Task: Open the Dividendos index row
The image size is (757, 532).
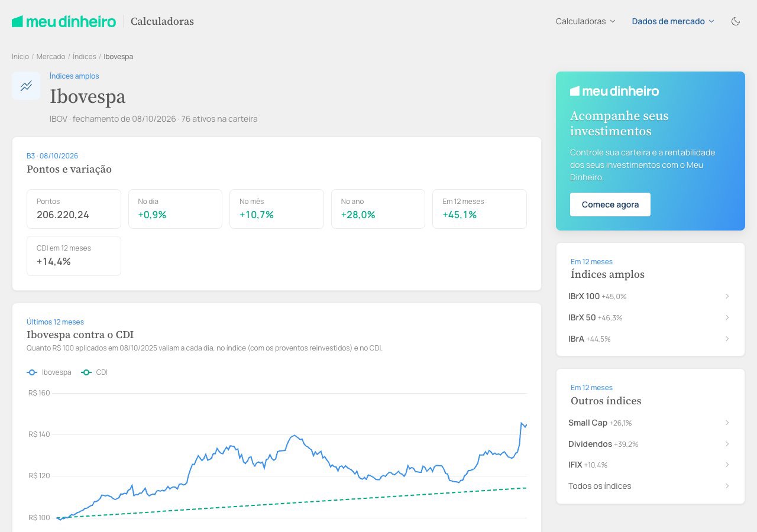Action: [651, 444]
